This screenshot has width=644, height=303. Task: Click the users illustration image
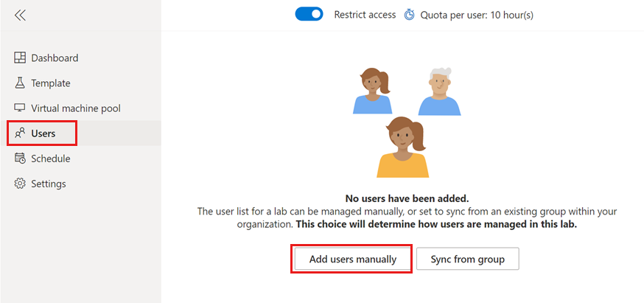(x=407, y=122)
